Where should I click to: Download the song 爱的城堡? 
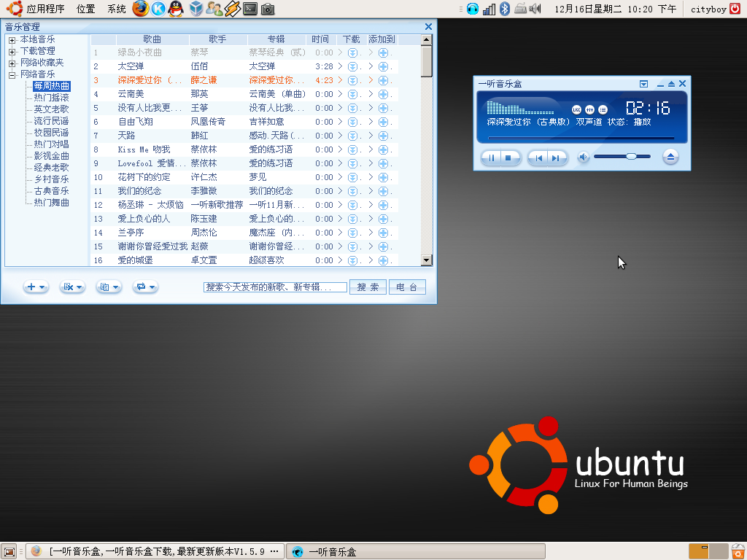[x=352, y=260]
